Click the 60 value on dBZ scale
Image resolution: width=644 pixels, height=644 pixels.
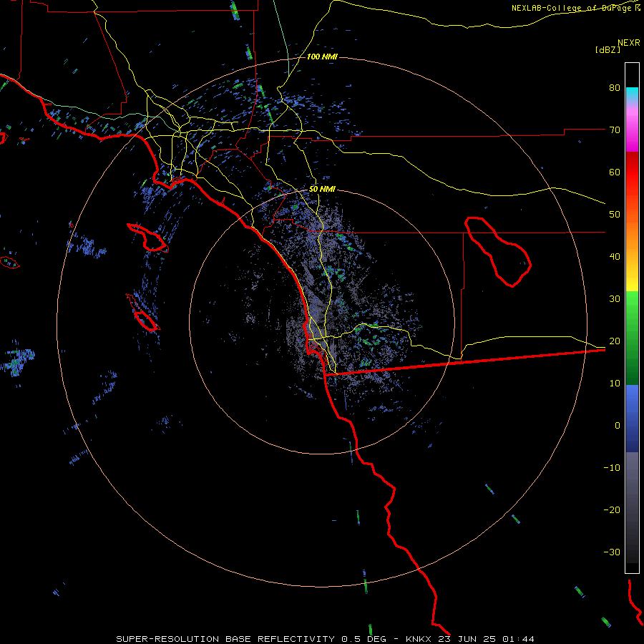[615, 172]
